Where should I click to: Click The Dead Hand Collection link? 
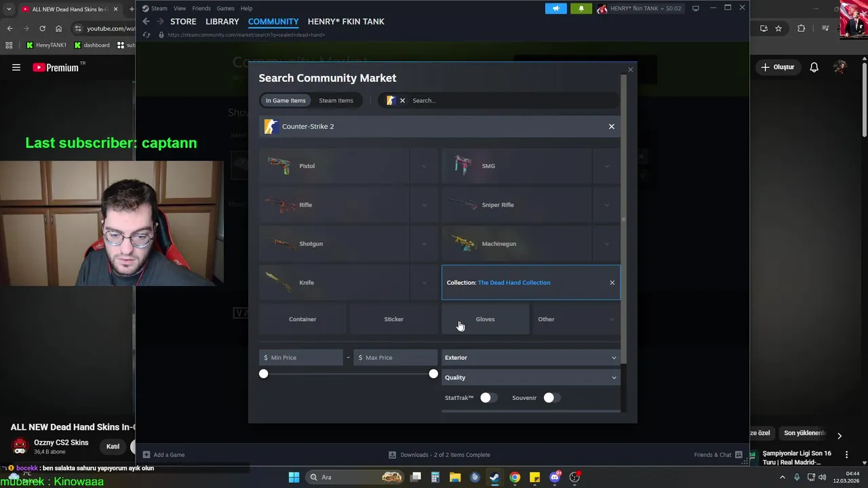point(514,283)
